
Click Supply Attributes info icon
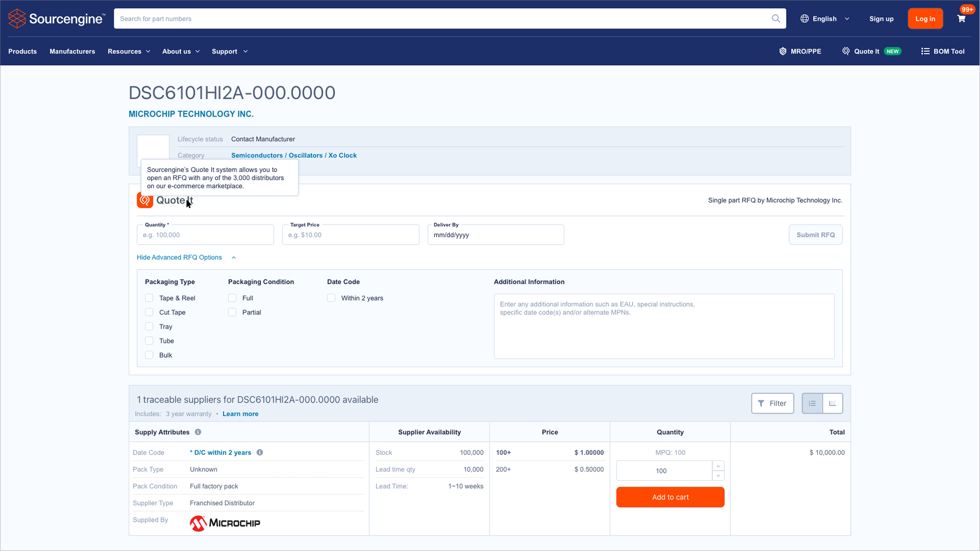[198, 432]
